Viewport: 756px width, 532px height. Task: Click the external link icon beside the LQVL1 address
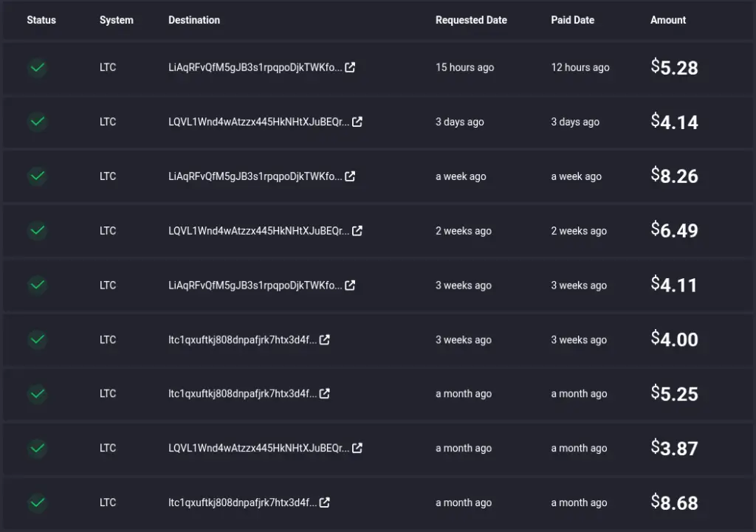pyautogui.click(x=358, y=122)
